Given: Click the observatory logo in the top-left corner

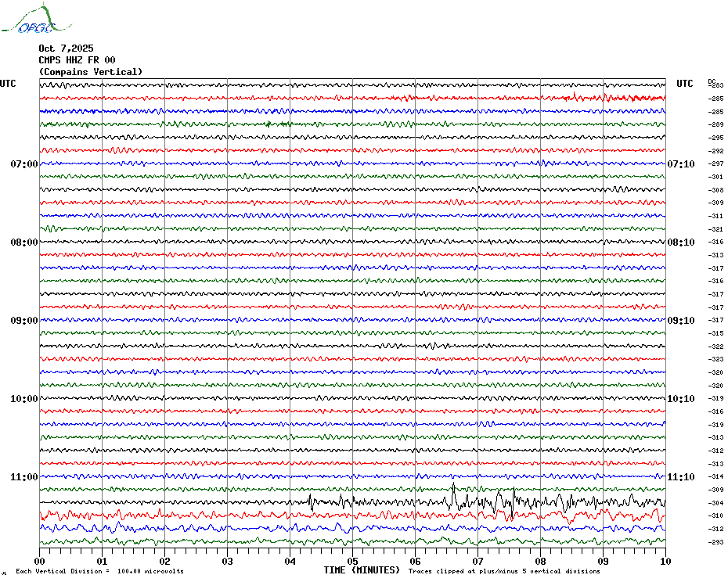Looking at the screenshot, I should pos(36,19).
